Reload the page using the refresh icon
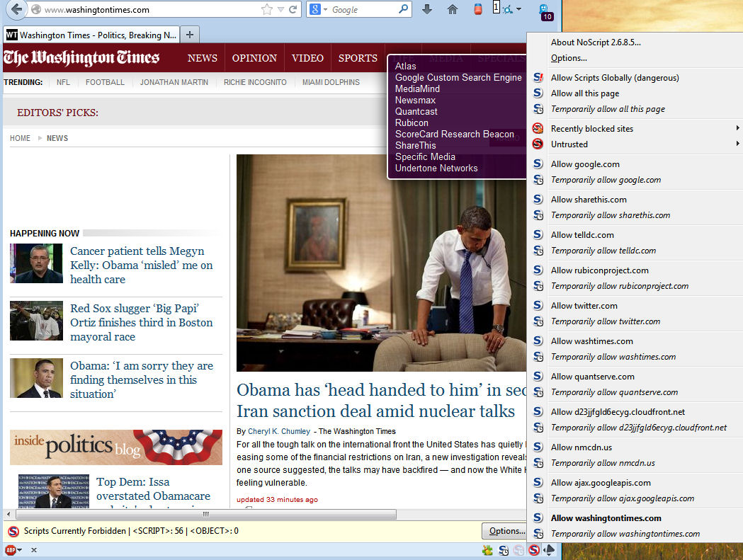 pos(293,10)
